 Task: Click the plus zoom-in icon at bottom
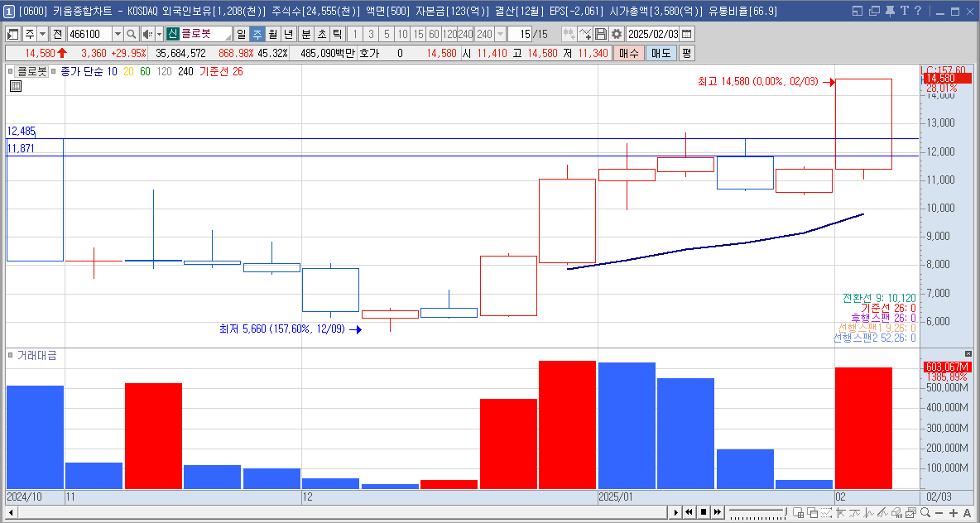[x=954, y=513]
